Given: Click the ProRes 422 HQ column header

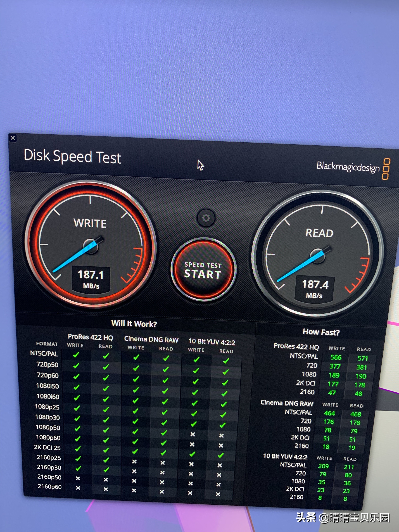Looking at the screenshot, I should [90, 337].
